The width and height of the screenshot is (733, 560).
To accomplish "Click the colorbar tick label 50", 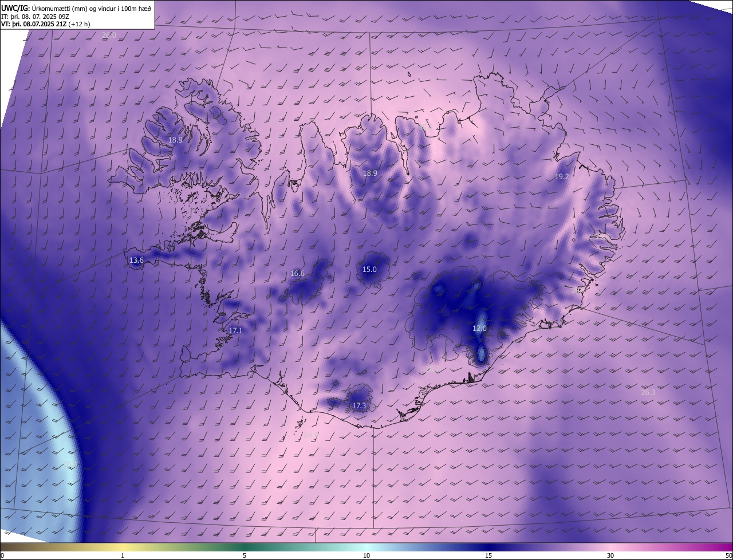I will (728, 556).
